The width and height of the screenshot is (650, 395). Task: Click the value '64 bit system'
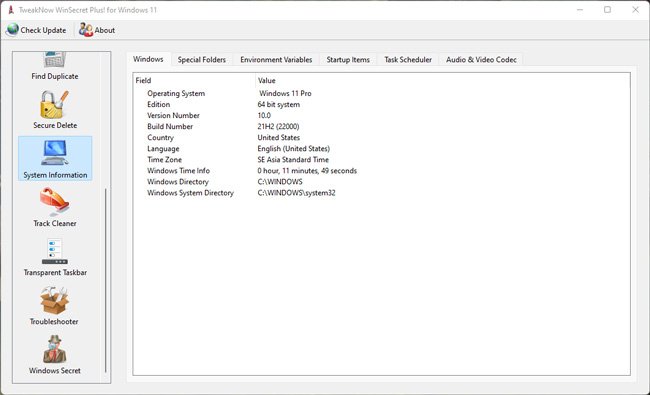[x=279, y=104]
